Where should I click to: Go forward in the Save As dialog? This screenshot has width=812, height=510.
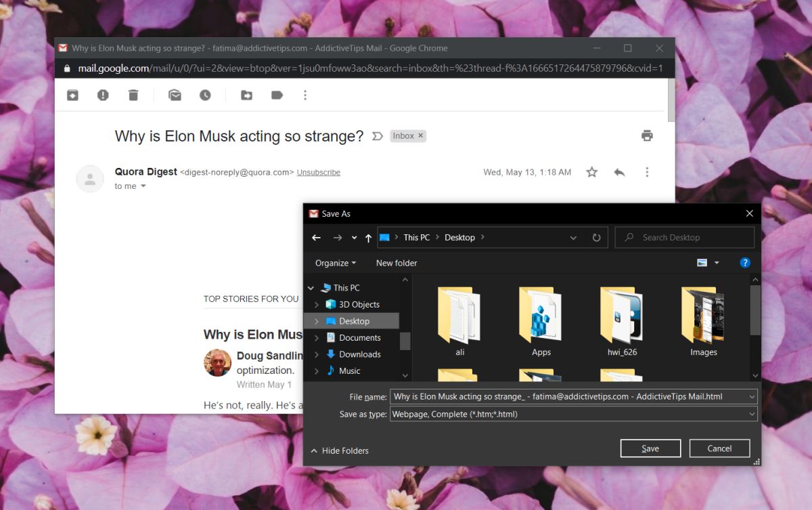[338, 238]
